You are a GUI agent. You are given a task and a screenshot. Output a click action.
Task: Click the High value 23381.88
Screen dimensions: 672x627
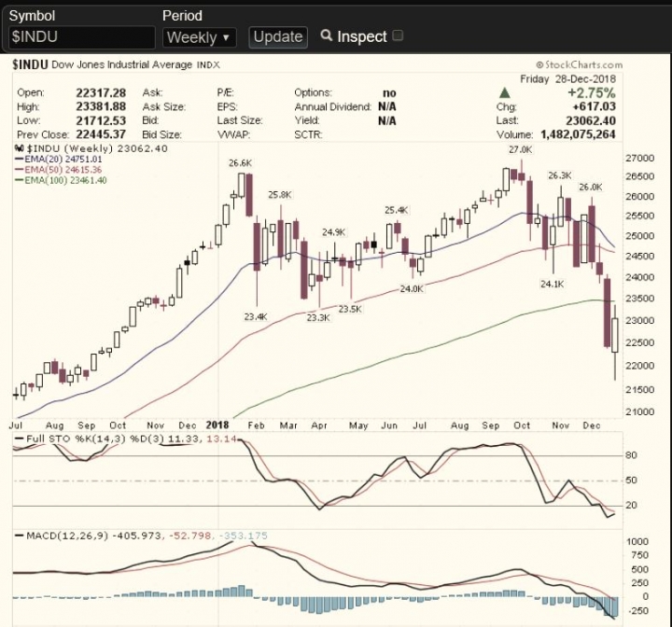(101, 106)
